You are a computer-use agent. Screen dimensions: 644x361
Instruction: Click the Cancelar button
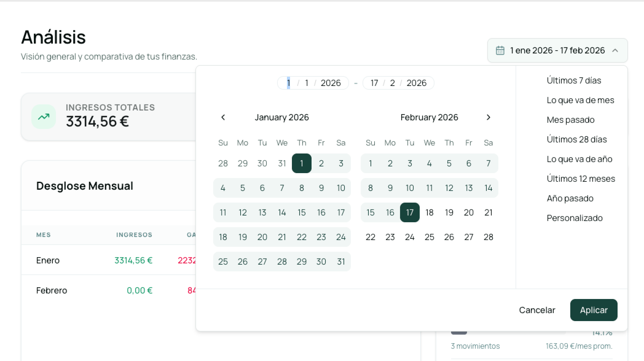[x=537, y=310]
